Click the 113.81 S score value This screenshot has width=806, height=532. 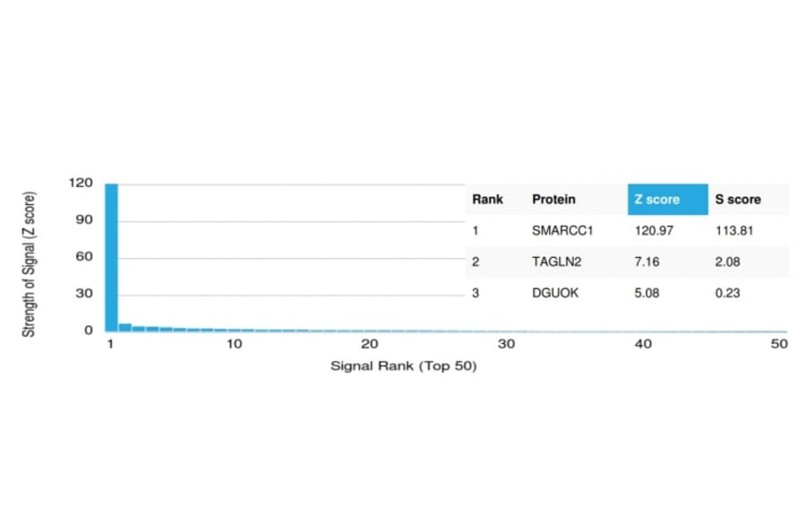click(x=734, y=231)
